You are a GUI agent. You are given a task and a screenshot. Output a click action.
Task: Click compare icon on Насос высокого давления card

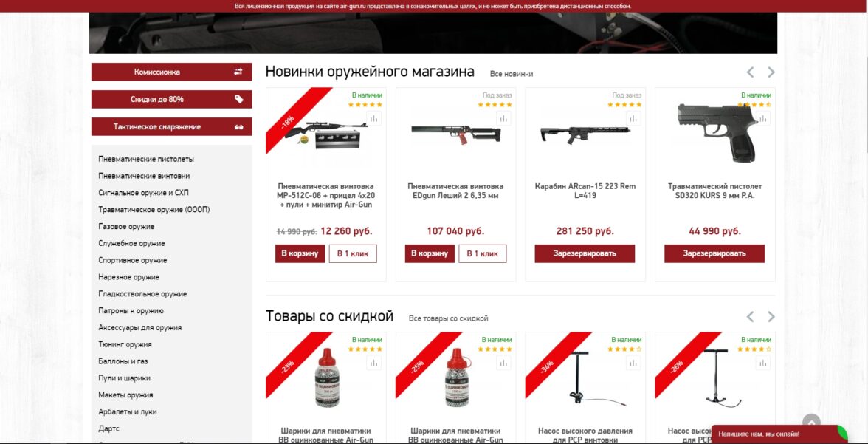633,363
